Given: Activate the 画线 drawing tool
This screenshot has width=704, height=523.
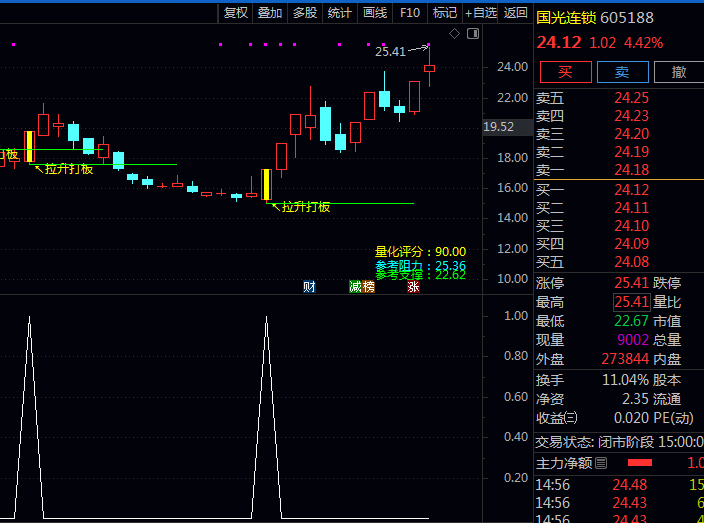Looking at the screenshot, I should pyautogui.click(x=375, y=13).
